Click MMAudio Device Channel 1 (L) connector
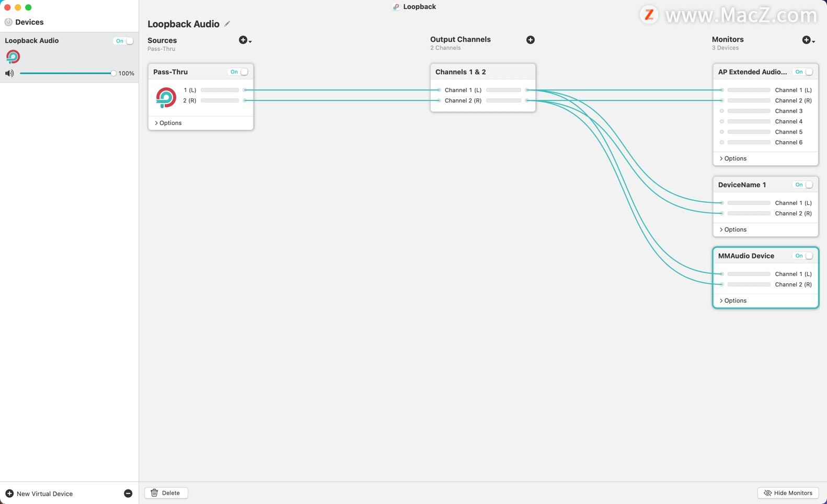Screen dimensions: 827x504 pyautogui.click(x=722, y=274)
